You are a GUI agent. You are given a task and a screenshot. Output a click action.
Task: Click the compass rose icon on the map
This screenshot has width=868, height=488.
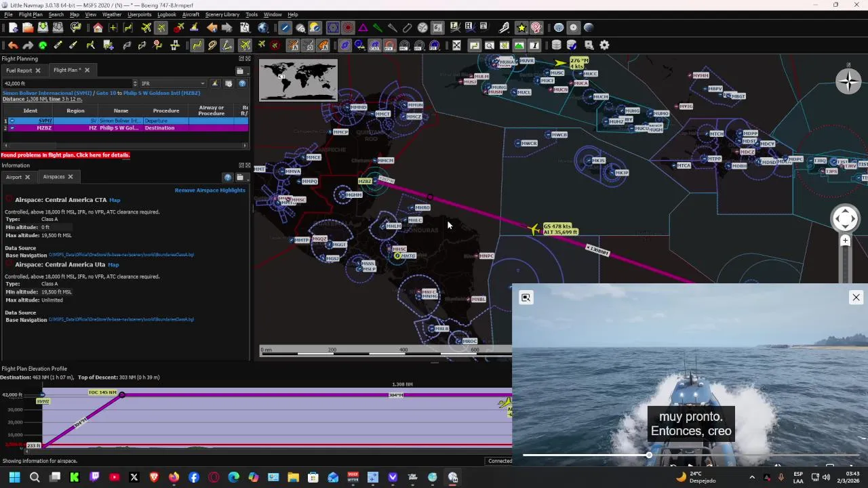pos(848,81)
